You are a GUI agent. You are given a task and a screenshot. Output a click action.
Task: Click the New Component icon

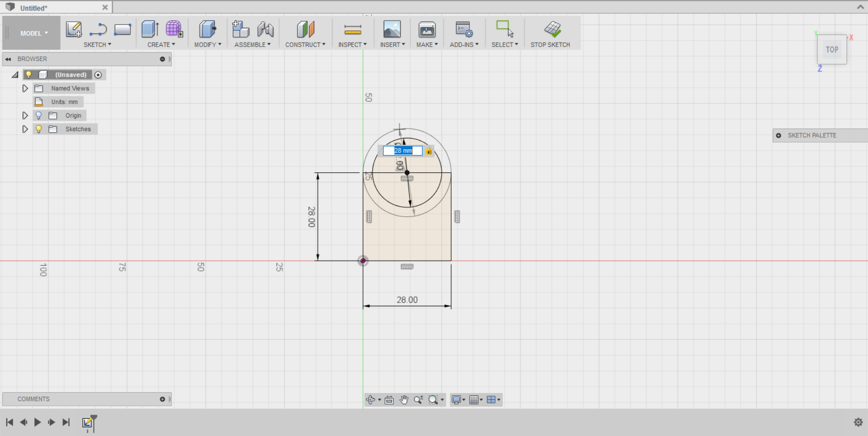coord(241,29)
